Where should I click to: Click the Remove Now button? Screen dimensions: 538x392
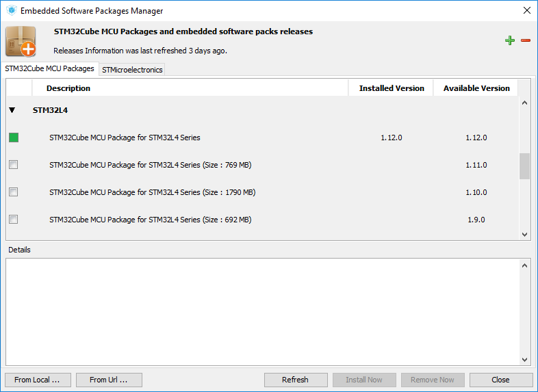point(433,380)
